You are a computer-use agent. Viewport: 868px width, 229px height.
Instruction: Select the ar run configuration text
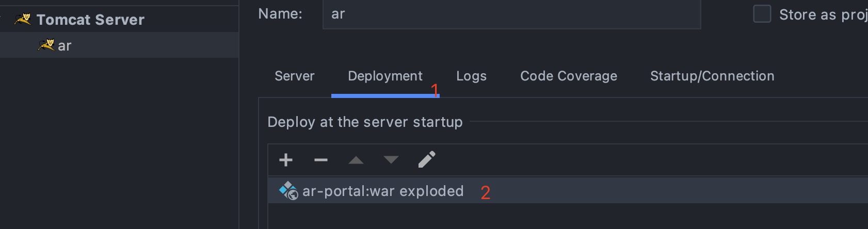[x=65, y=46]
